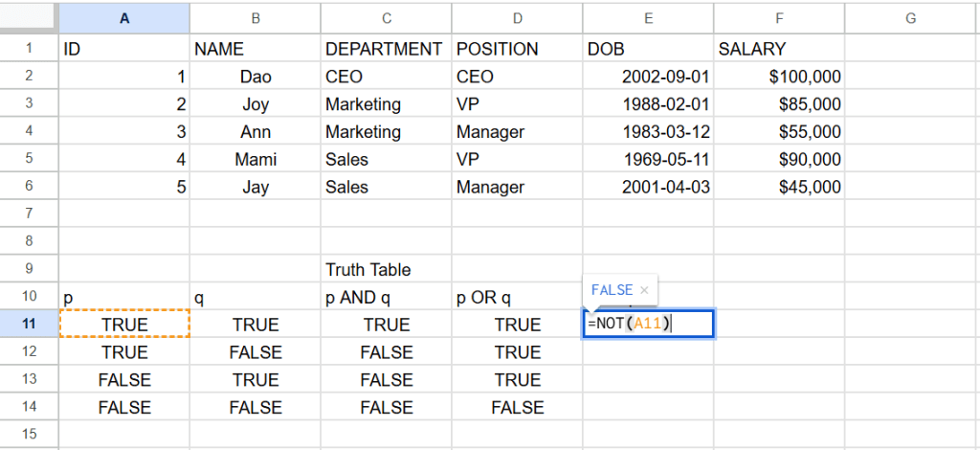Click the DOB cell 1988-02-01

(x=648, y=104)
